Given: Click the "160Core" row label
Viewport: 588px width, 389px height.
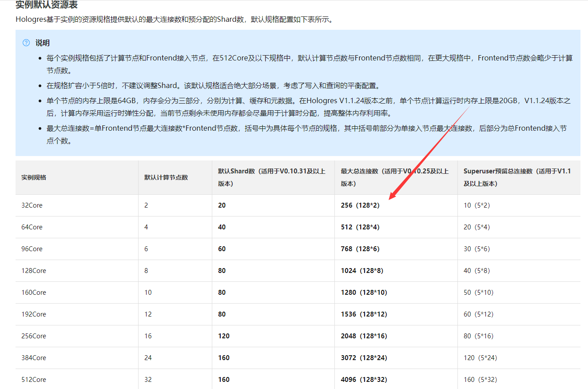Looking at the screenshot, I should click(34, 293).
